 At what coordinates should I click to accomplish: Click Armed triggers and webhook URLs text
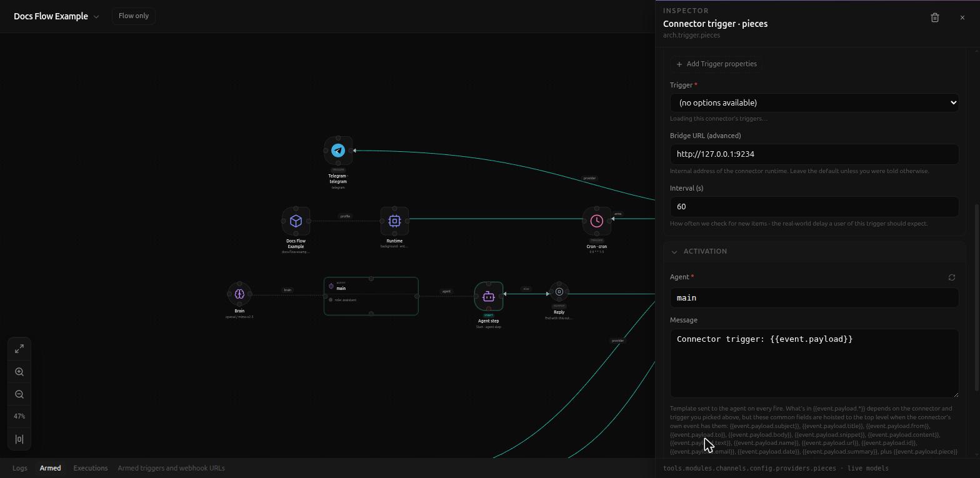pyautogui.click(x=171, y=468)
